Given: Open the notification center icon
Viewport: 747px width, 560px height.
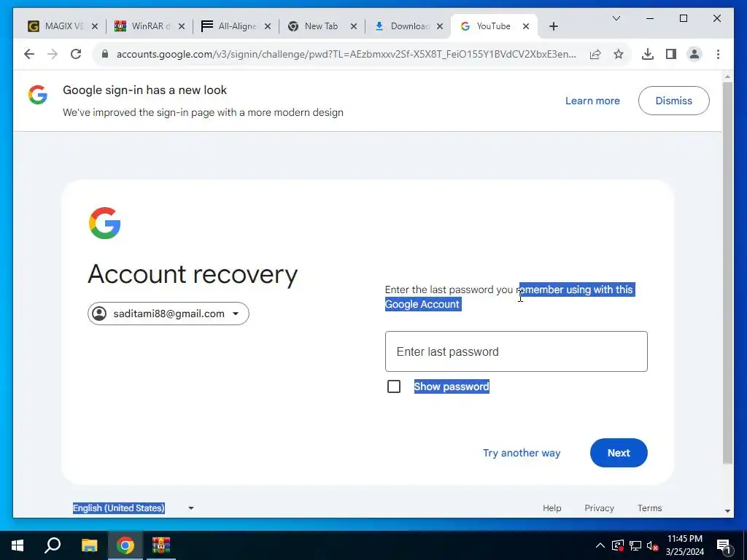Looking at the screenshot, I should pyautogui.click(x=724, y=545).
